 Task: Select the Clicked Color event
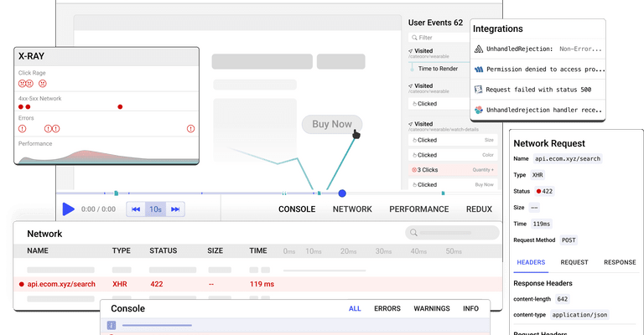[453, 155]
